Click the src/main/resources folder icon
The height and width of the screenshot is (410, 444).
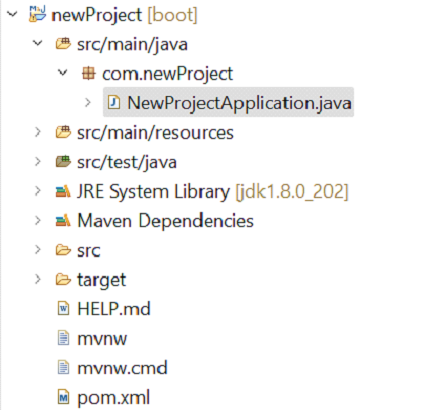tap(63, 132)
